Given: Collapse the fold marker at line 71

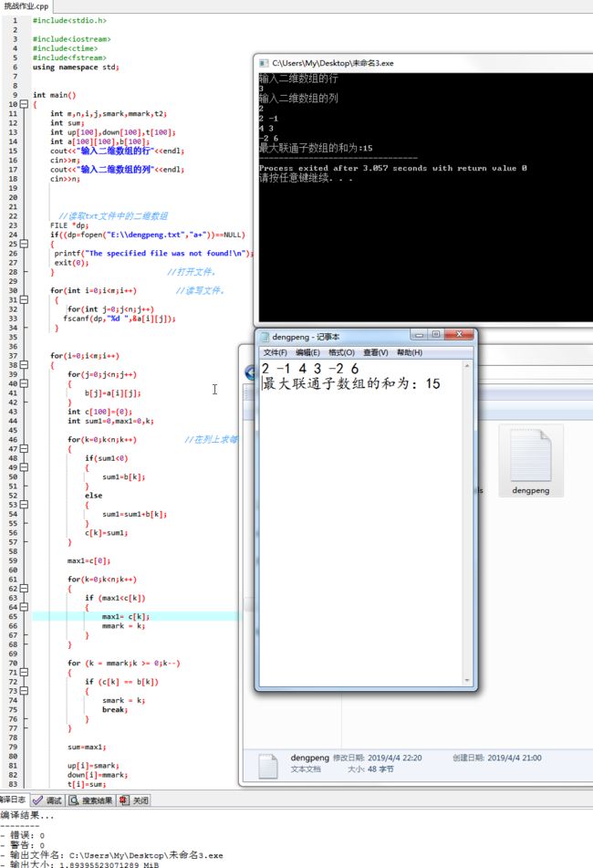Looking at the screenshot, I should [24, 672].
